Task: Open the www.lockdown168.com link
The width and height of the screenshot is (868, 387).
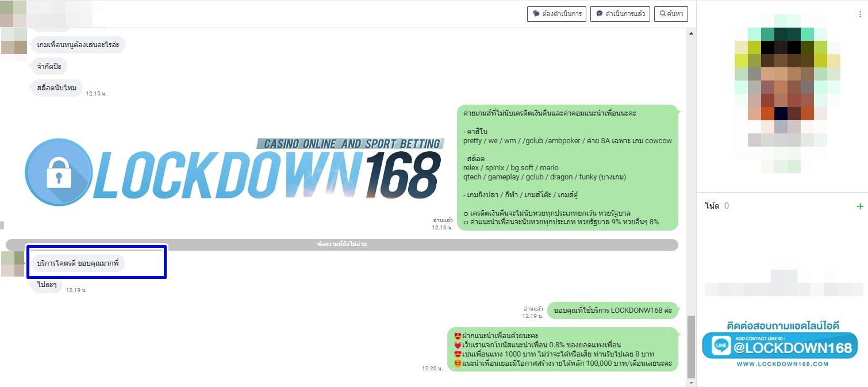Action: tap(782, 364)
